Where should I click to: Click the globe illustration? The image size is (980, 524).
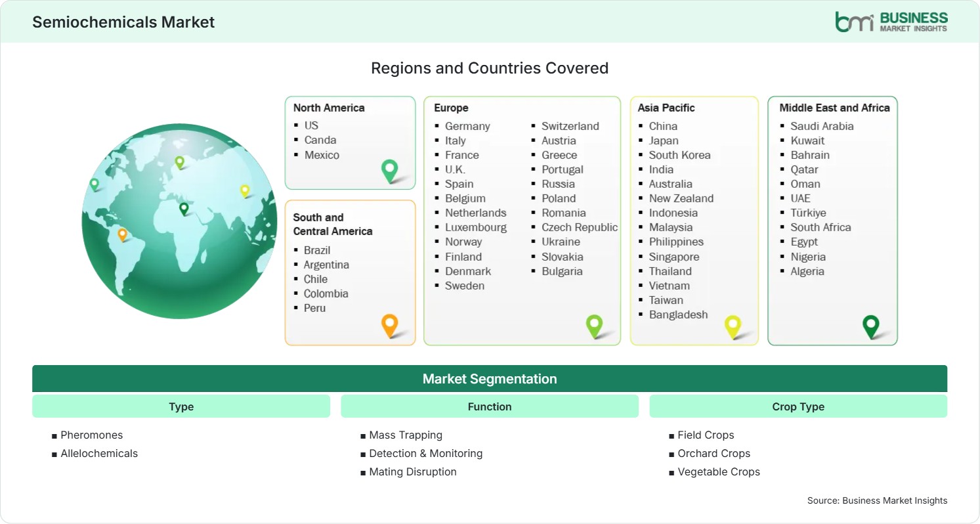(x=179, y=221)
